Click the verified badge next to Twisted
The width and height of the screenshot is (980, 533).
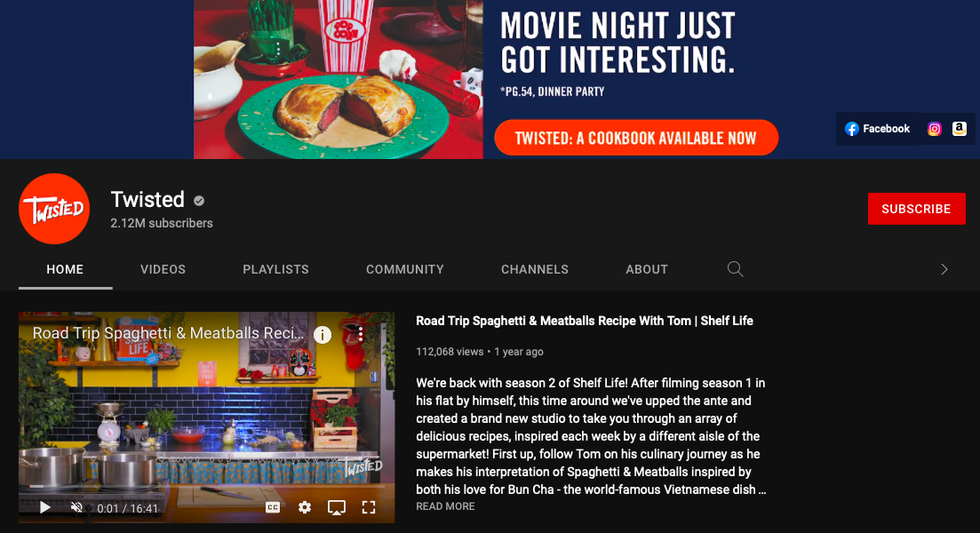point(199,201)
